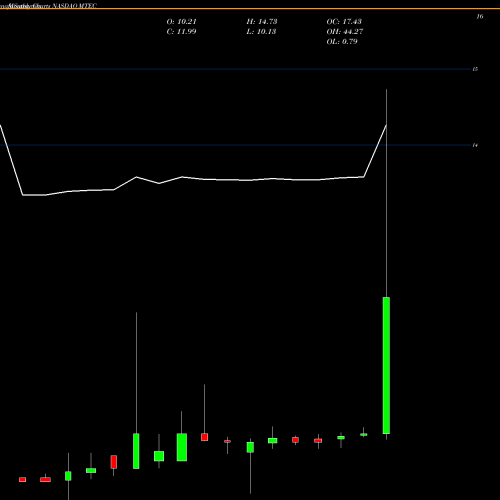The width and height of the screenshot is (500, 500).
Task: Click the low price value L: 10.13
Action: coord(261,32)
